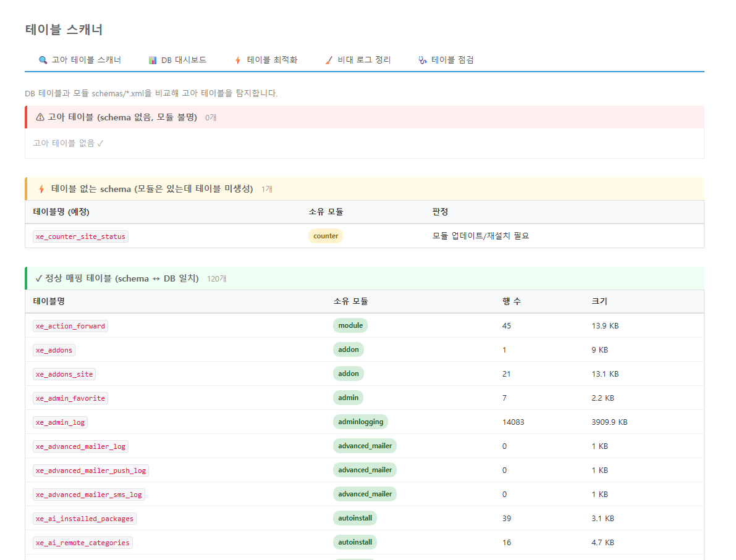This screenshot has height=560, width=736.
Task: Select the xe_action_forward table name
Action: tap(70, 326)
